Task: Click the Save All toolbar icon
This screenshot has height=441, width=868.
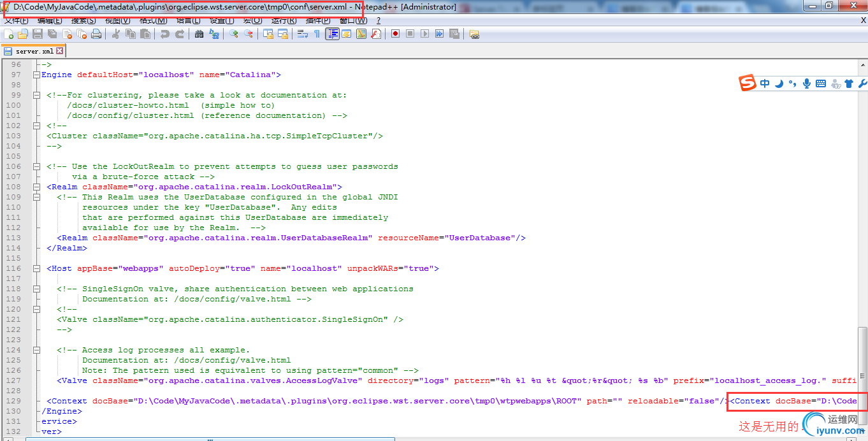Action: pyautogui.click(x=52, y=34)
